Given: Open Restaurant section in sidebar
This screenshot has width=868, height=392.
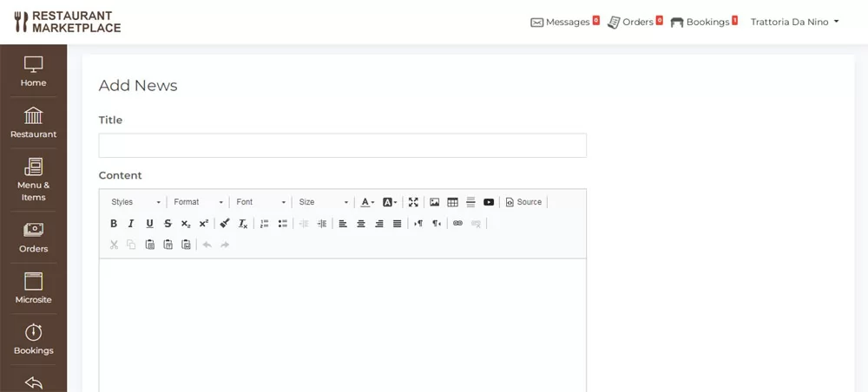Looking at the screenshot, I should click(33, 123).
